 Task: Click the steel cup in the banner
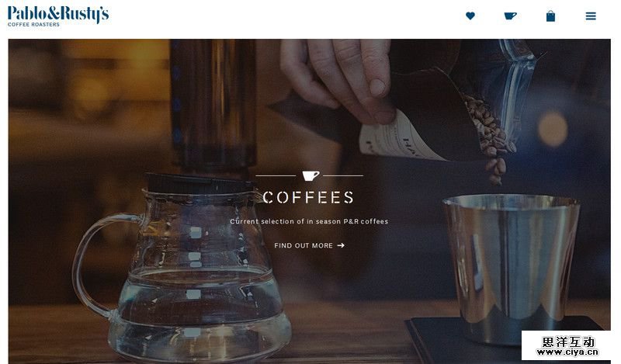click(x=511, y=267)
